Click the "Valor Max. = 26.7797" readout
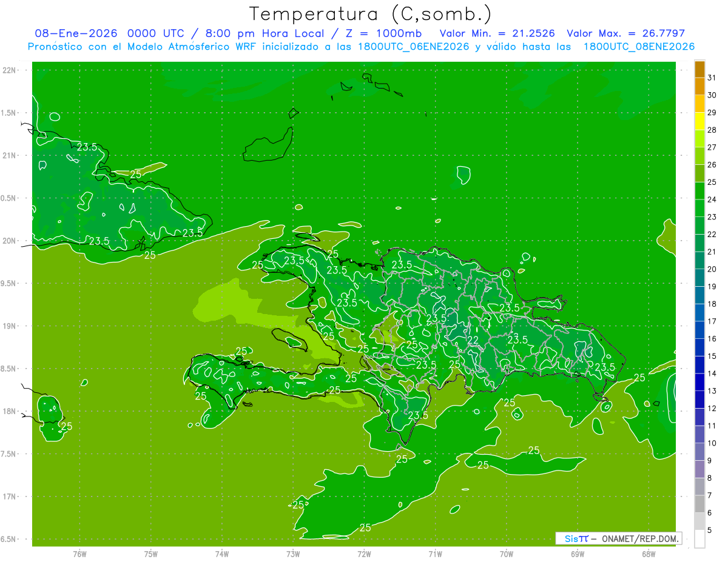 625,34
